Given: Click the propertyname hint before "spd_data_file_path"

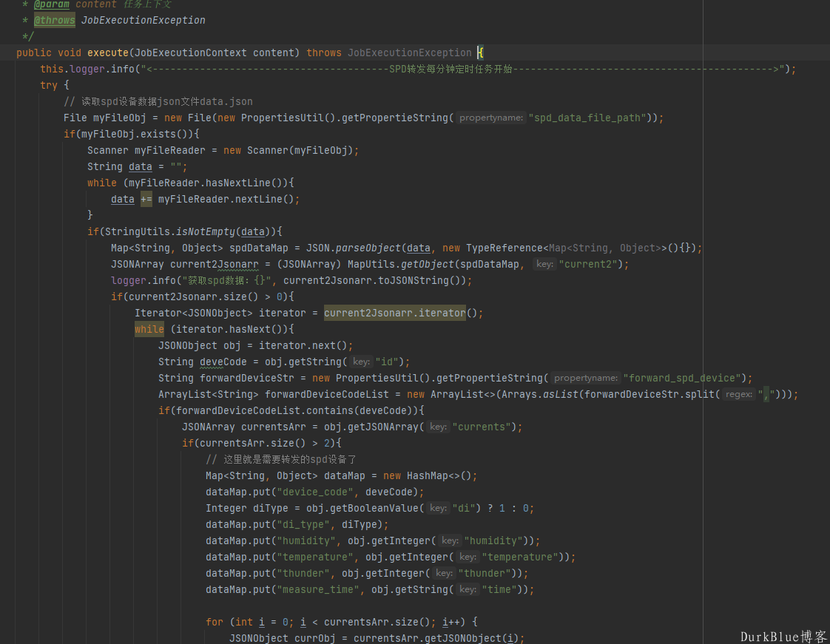Looking at the screenshot, I should 491,118.
